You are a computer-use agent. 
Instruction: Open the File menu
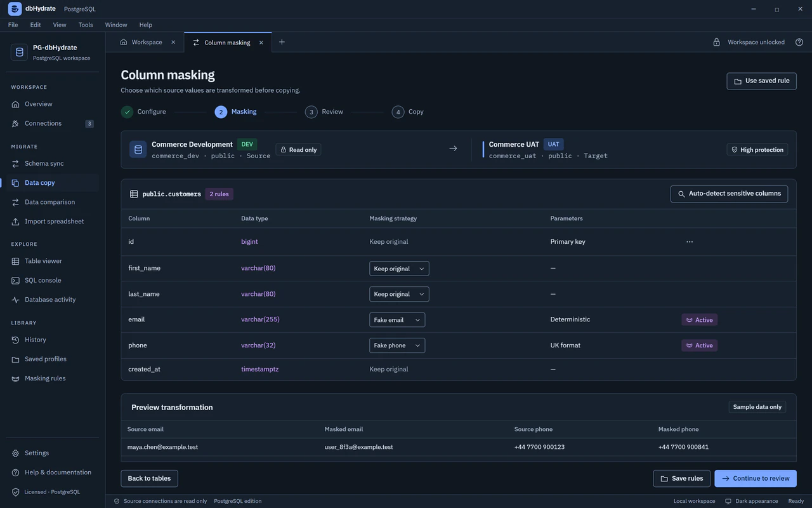(13, 25)
